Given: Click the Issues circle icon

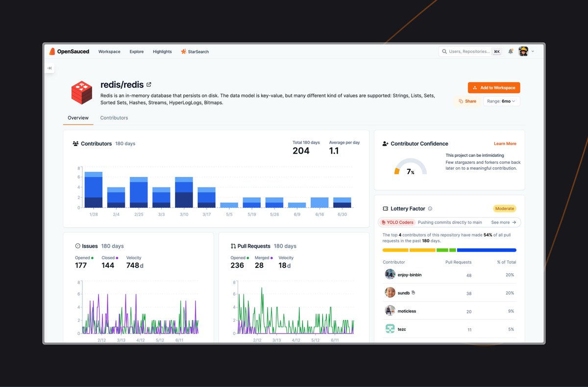Looking at the screenshot, I should tap(77, 246).
